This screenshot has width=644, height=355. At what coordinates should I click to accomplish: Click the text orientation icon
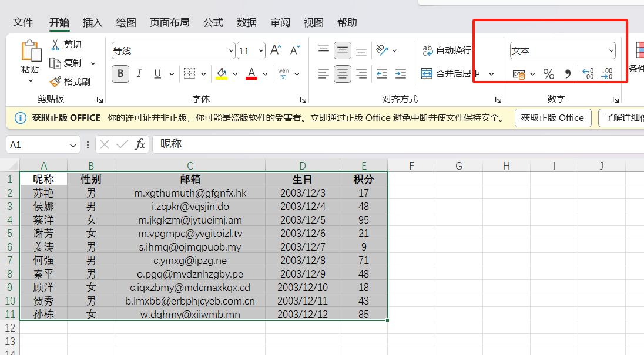pos(382,50)
